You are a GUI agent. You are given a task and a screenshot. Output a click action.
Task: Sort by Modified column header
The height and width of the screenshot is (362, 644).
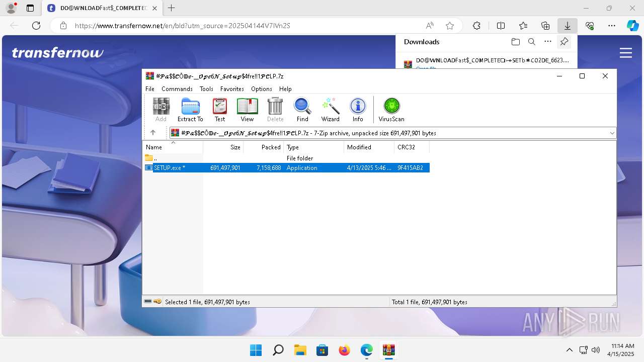pyautogui.click(x=369, y=147)
